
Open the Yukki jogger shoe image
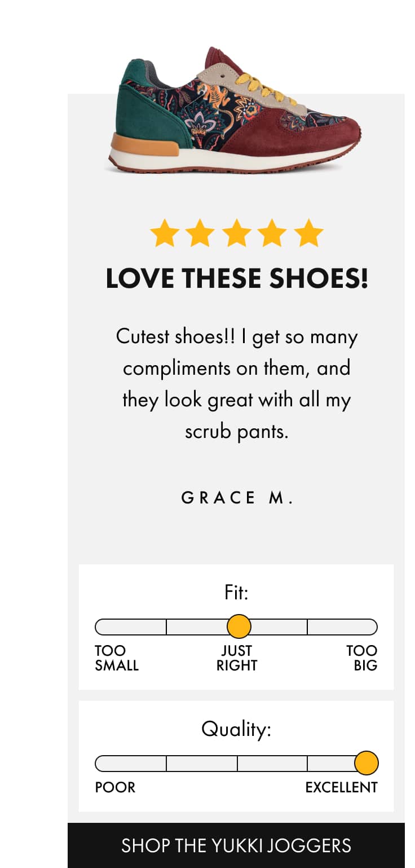pyautogui.click(x=234, y=111)
